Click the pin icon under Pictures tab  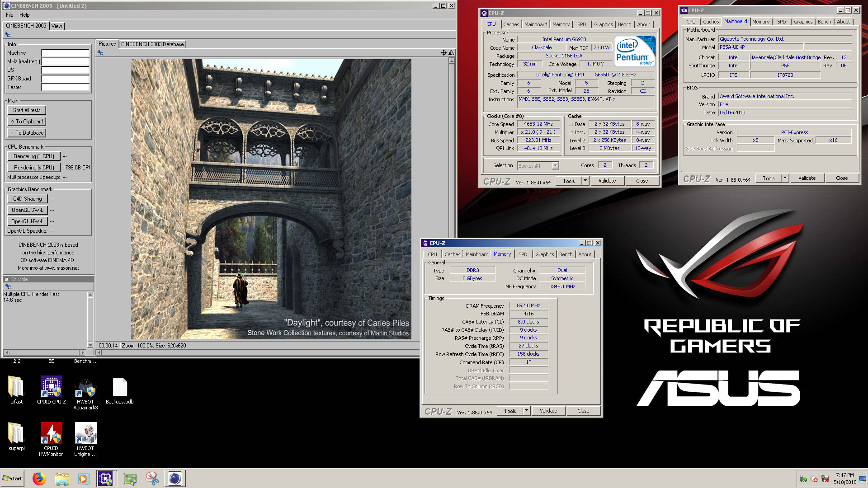pyautogui.click(x=100, y=53)
